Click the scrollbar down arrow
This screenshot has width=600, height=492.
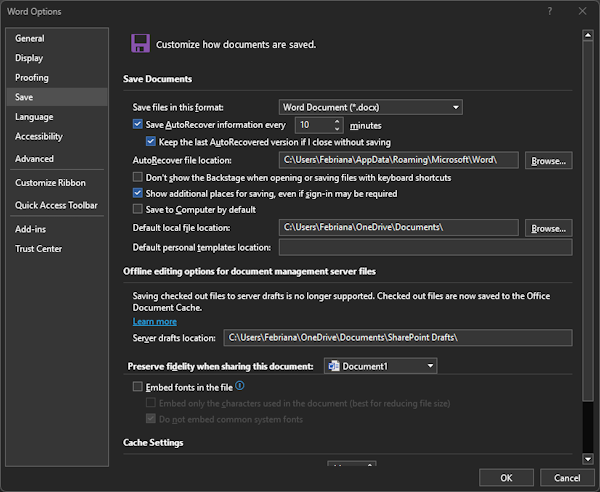(x=588, y=459)
